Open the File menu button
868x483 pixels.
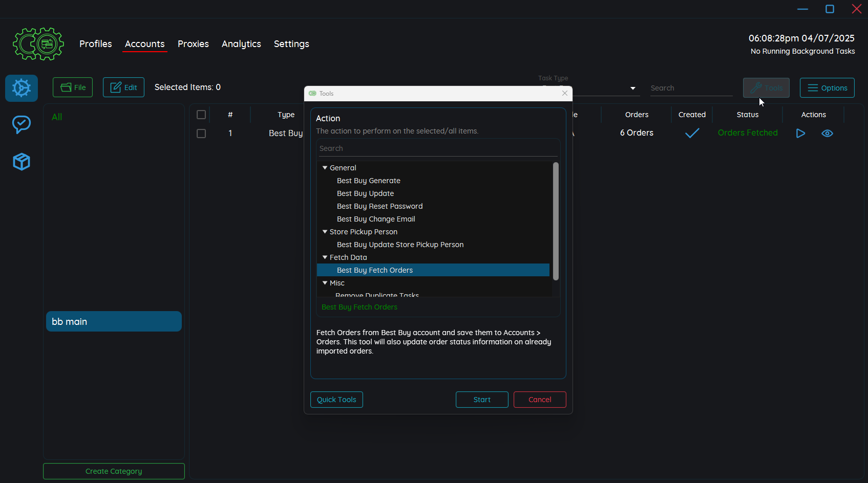click(x=73, y=87)
